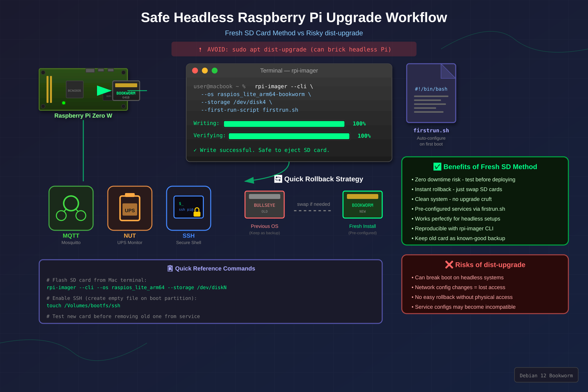Click the red AVOID dist-upgrade warning banner
This screenshot has width=588, height=392.
point(294,49)
